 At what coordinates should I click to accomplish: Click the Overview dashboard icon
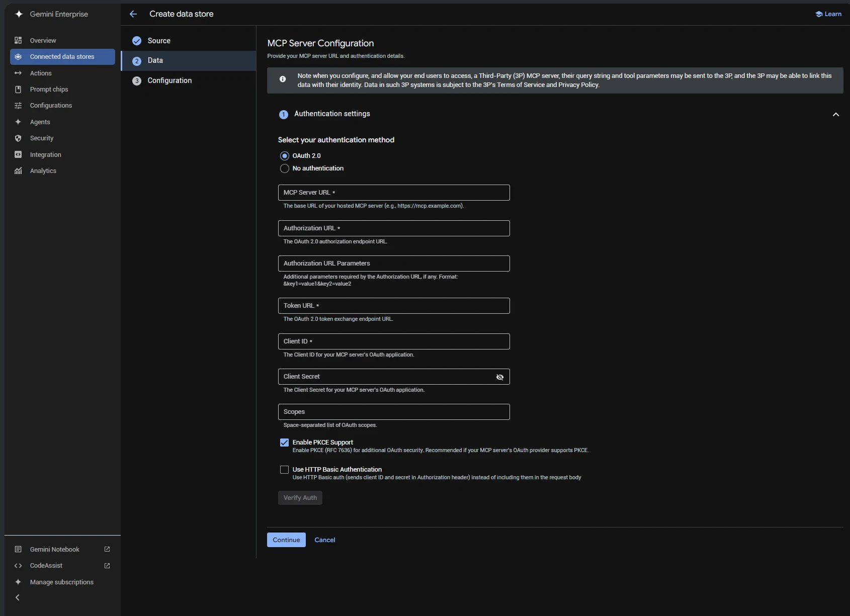[18, 40]
